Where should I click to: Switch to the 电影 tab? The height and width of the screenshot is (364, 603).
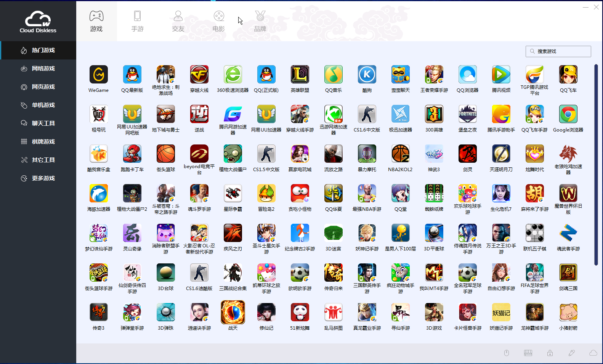coord(219,21)
